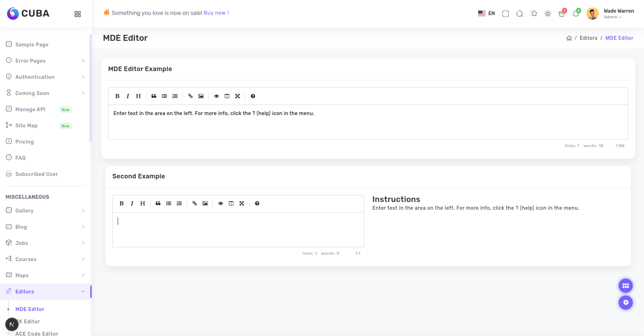Click the quote icon in the Second Example toolbar
The height and width of the screenshot is (336, 644).
(158, 203)
